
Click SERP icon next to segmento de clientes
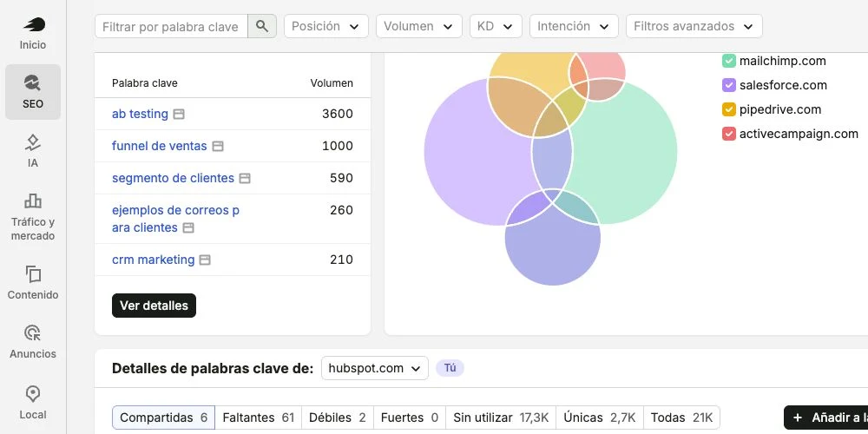point(245,178)
